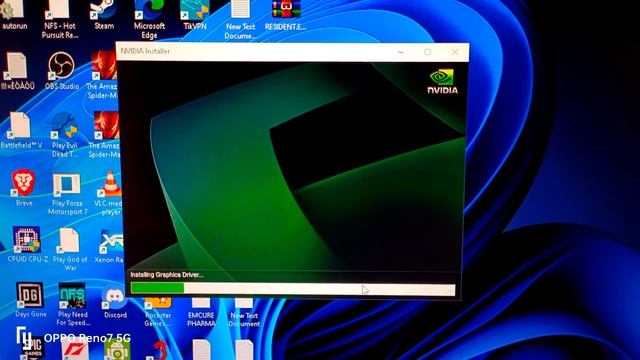
Task: Open NFS Hot Pursuit Remastered shortcut
Action: (x=60, y=19)
